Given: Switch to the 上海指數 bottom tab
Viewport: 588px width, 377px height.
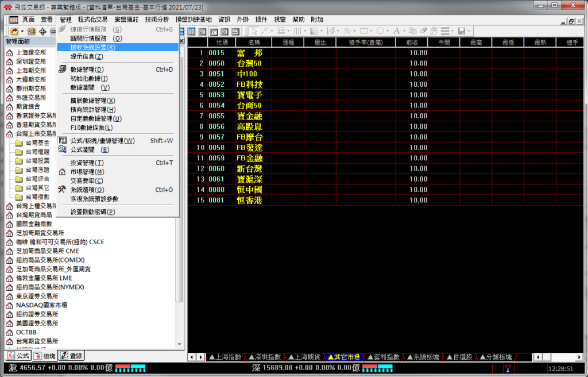Looking at the screenshot, I should 225,357.
